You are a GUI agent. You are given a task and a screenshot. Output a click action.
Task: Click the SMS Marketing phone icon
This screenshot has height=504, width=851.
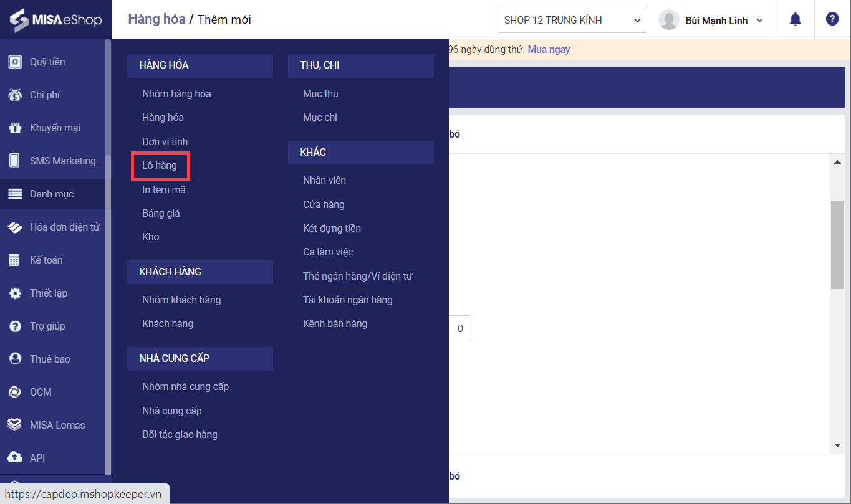coord(14,161)
